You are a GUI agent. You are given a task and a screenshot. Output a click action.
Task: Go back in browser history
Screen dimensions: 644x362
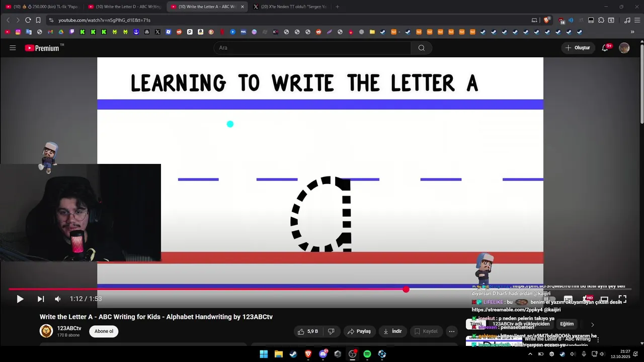coord(8,20)
